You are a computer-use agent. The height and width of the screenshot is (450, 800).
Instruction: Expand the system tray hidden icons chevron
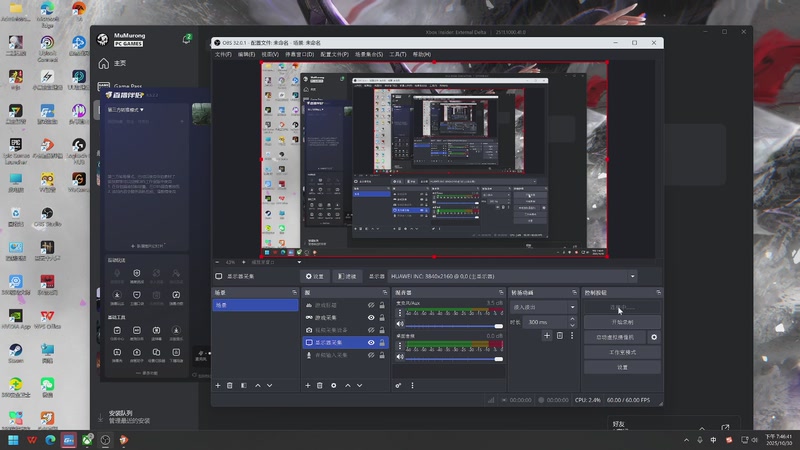click(x=686, y=440)
